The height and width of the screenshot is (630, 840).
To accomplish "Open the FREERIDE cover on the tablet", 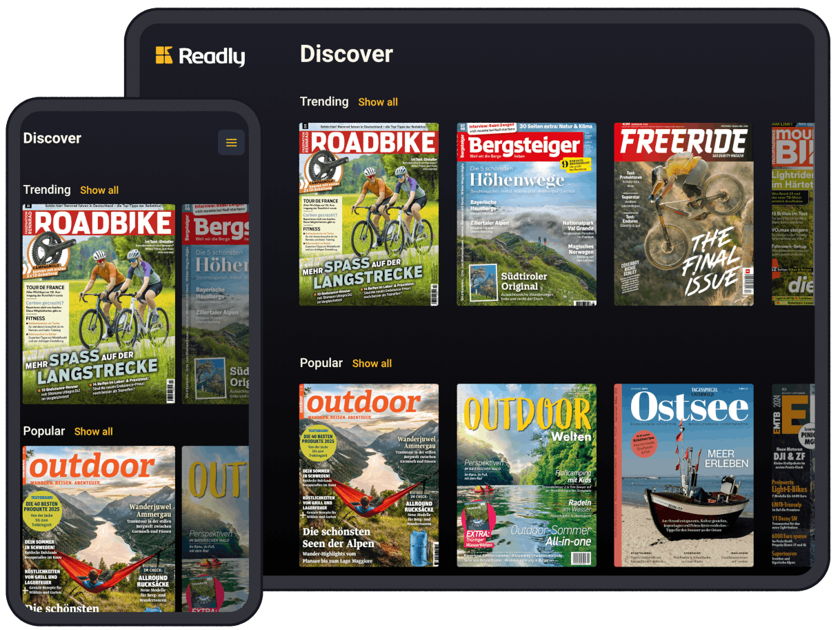I will click(684, 215).
